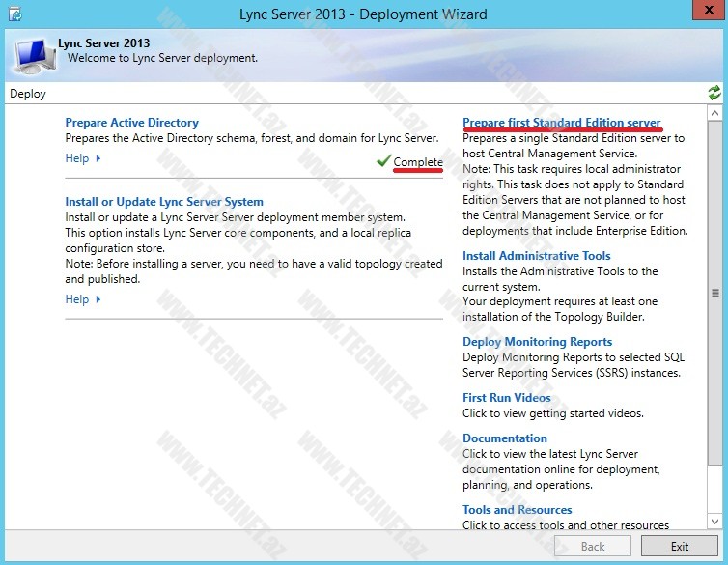
Task: Click the Deploy breadcrumb label
Action: [x=28, y=94]
